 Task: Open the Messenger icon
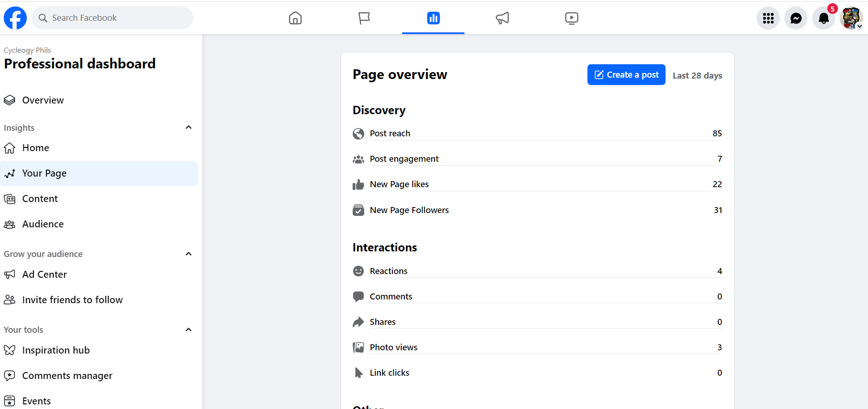(x=795, y=18)
